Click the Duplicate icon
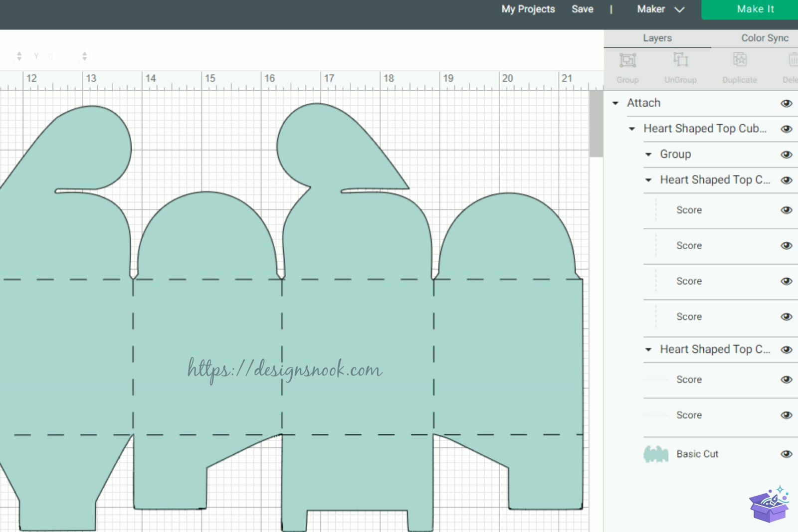This screenshot has height=532, width=798. [740, 60]
